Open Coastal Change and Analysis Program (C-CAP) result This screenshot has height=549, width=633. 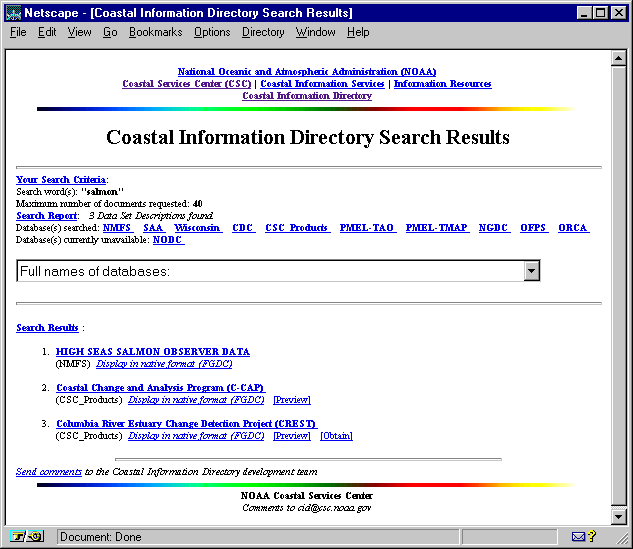click(160, 388)
